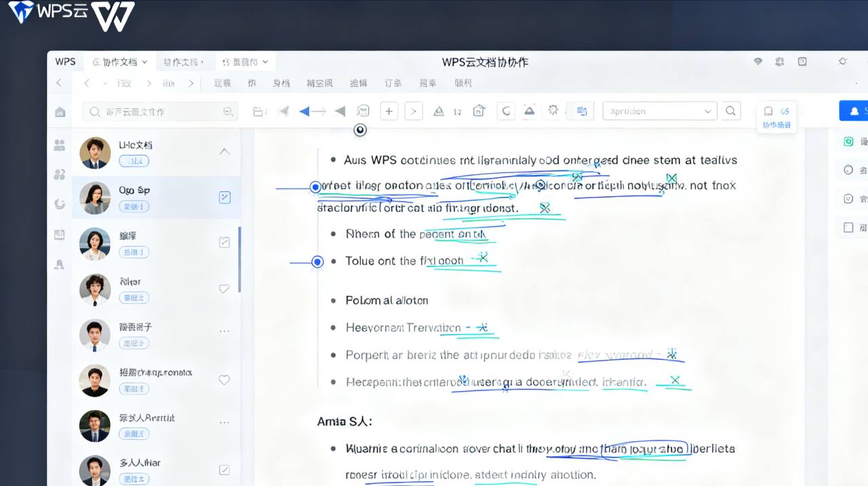Click the add annotation plus icon
Screen dimensions: 868x486
click(x=389, y=111)
